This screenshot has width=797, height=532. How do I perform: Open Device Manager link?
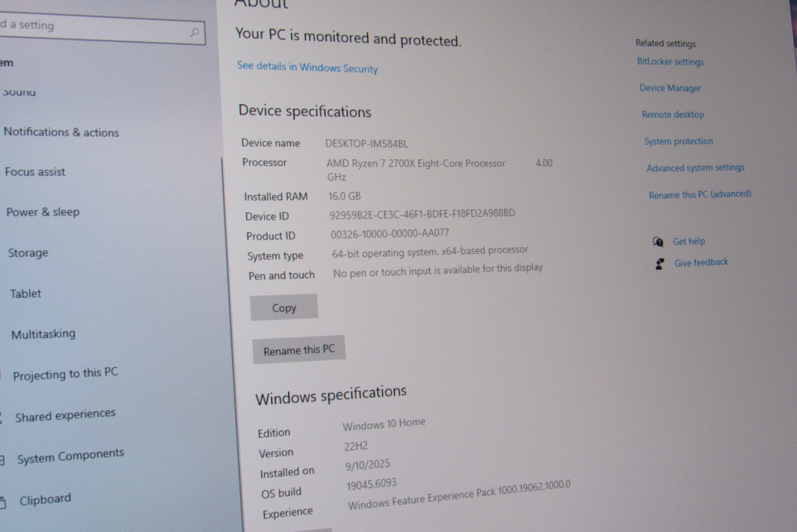670,88
